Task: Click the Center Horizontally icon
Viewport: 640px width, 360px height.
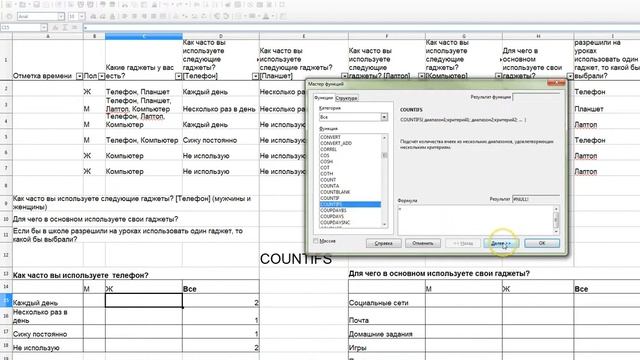Action: coord(134,16)
